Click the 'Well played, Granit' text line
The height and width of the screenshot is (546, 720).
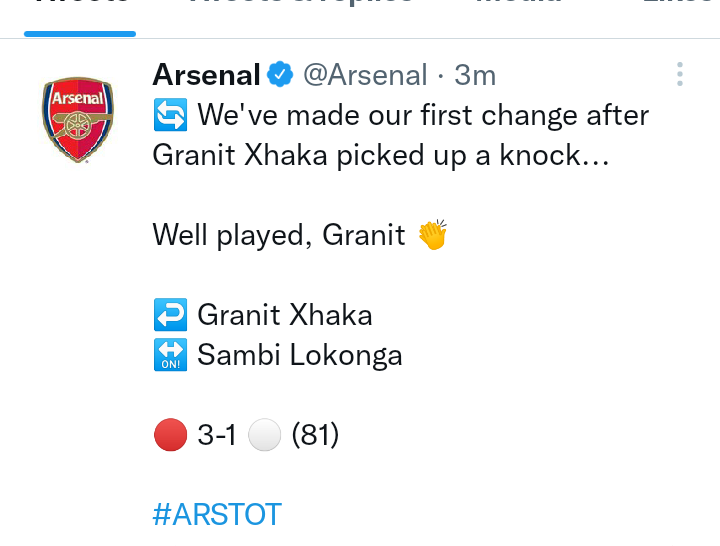[279, 235]
